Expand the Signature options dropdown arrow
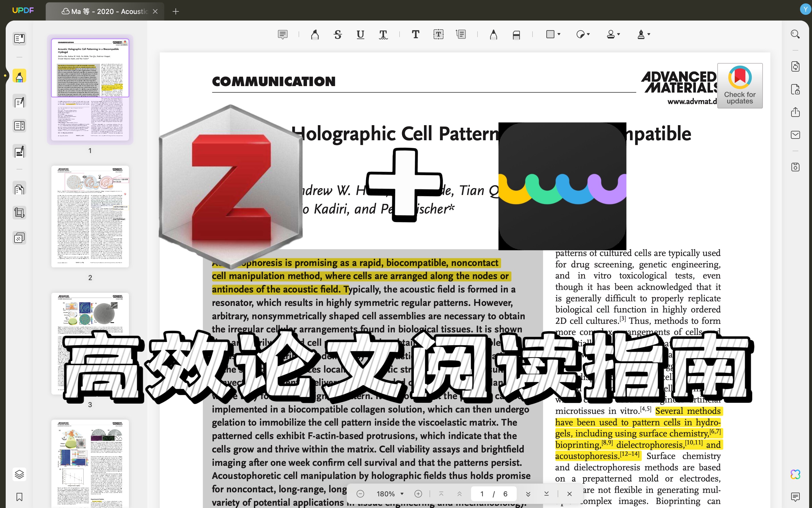 pyautogui.click(x=649, y=34)
